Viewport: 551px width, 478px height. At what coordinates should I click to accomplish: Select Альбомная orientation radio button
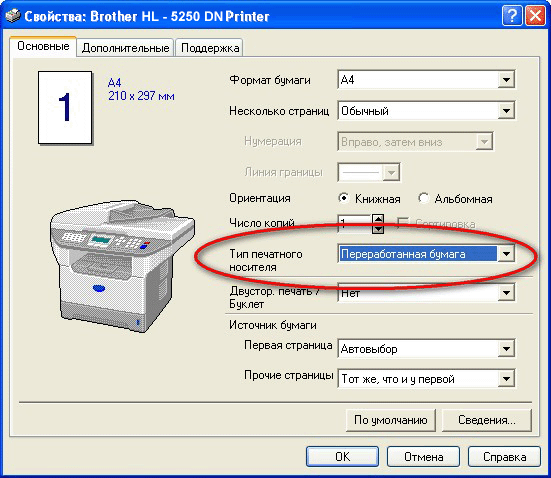click(x=424, y=198)
